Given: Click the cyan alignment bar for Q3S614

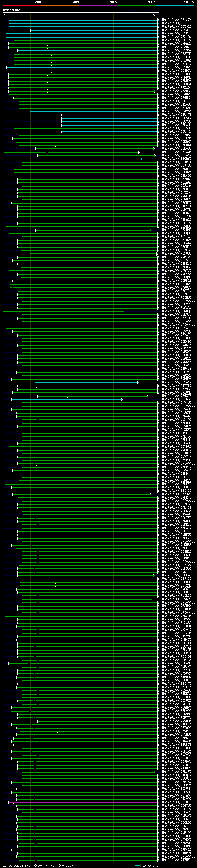Looking at the screenshot, I should point(87,382).
